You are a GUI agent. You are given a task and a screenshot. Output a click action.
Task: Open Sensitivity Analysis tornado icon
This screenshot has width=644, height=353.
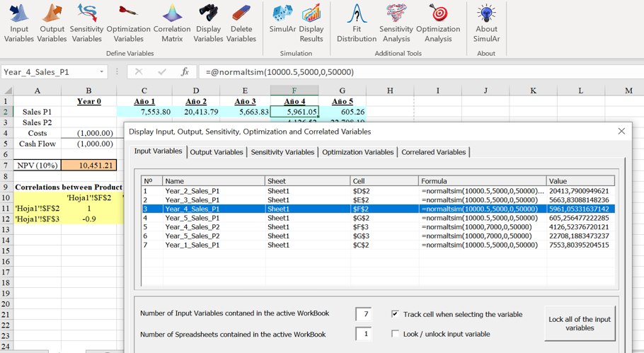pos(396,13)
